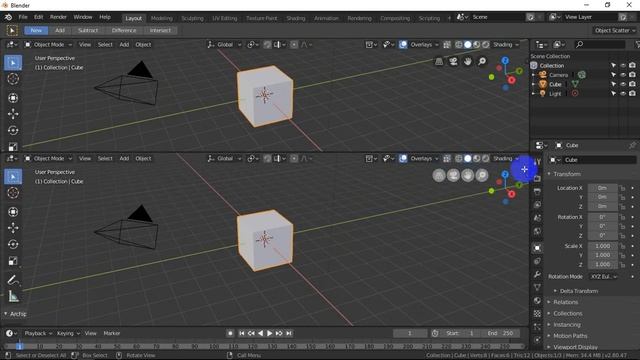The width and height of the screenshot is (640, 360).
Task: Click the Scale X value field
Action: pos(602,246)
